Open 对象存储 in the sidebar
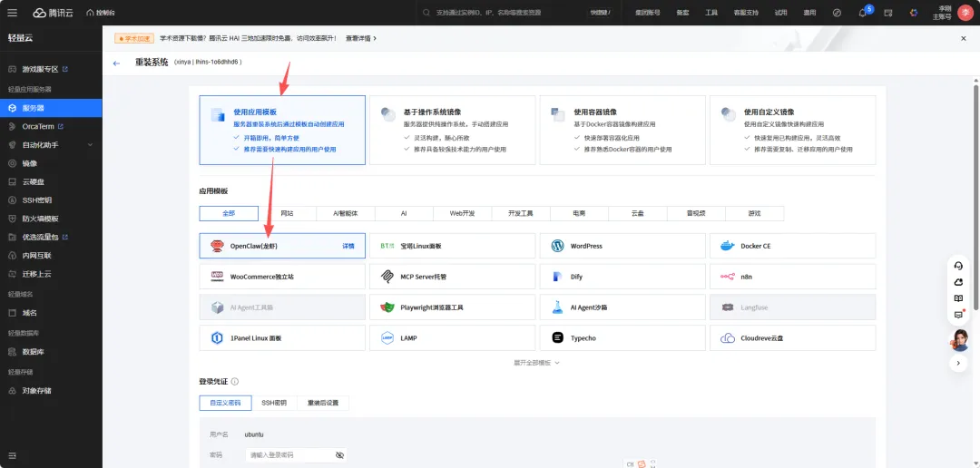This screenshot has height=468, width=980. pyautogui.click(x=51, y=391)
